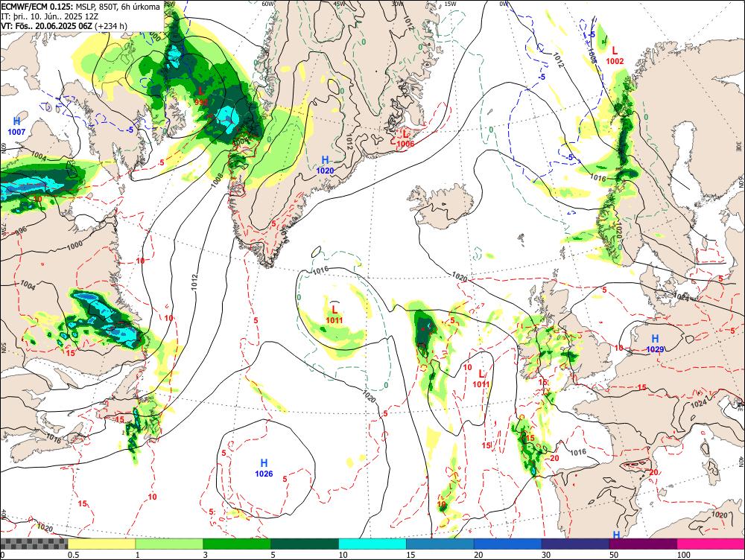The height and width of the screenshot is (560, 745).
Task: Click the dark indigo 30–50 mm legend swatch
Action: click(575, 544)
